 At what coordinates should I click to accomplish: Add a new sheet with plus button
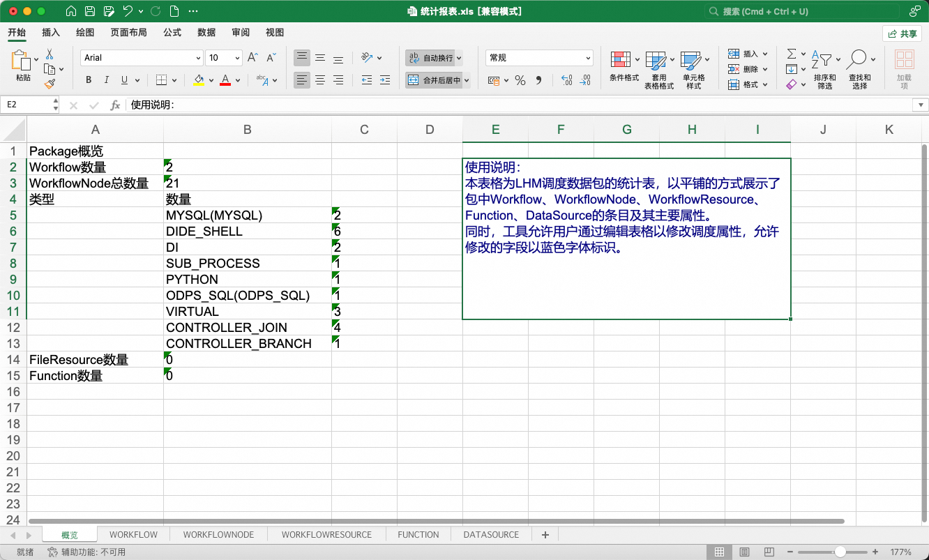[545, 535]
